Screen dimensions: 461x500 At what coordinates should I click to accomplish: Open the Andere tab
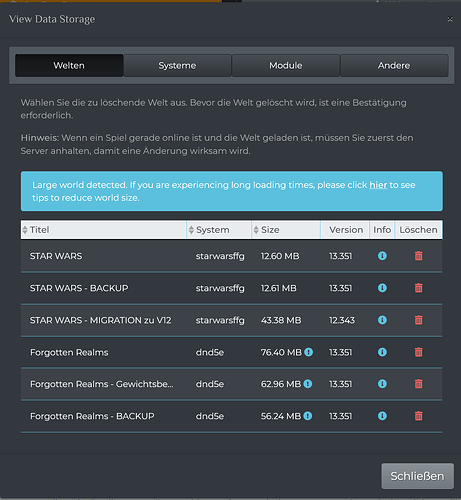394,65
